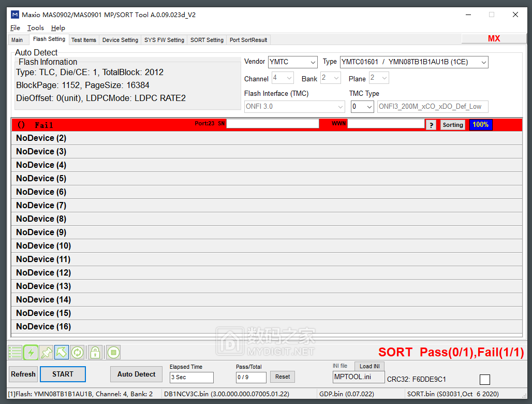Select the NoDevice (7) row
The image size is (532, 404).
click(x=267, y=206)
